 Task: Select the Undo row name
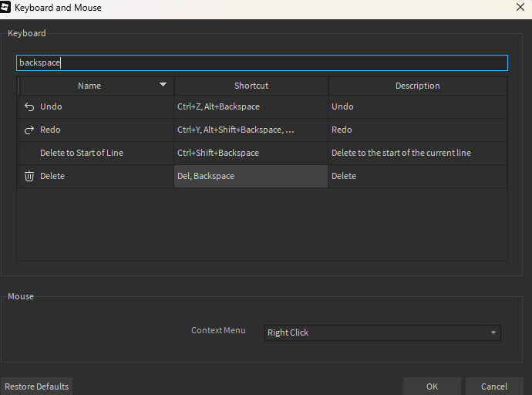(51, 106)
